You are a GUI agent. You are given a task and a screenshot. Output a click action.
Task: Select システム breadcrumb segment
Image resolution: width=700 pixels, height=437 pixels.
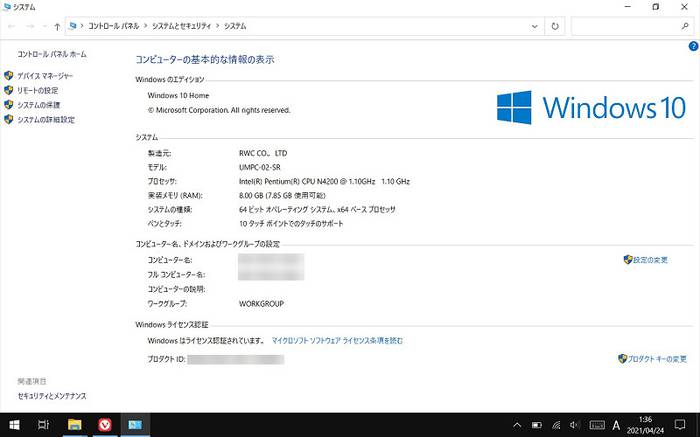pos(235,26)
